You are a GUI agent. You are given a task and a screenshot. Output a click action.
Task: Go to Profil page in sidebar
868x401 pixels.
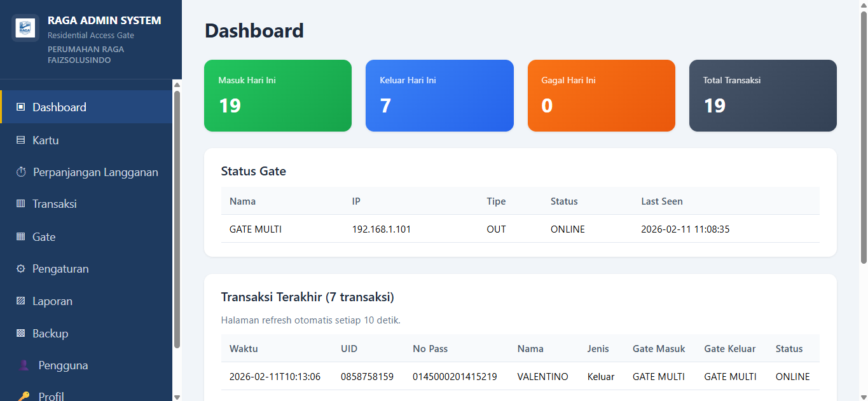pos(51,396)
